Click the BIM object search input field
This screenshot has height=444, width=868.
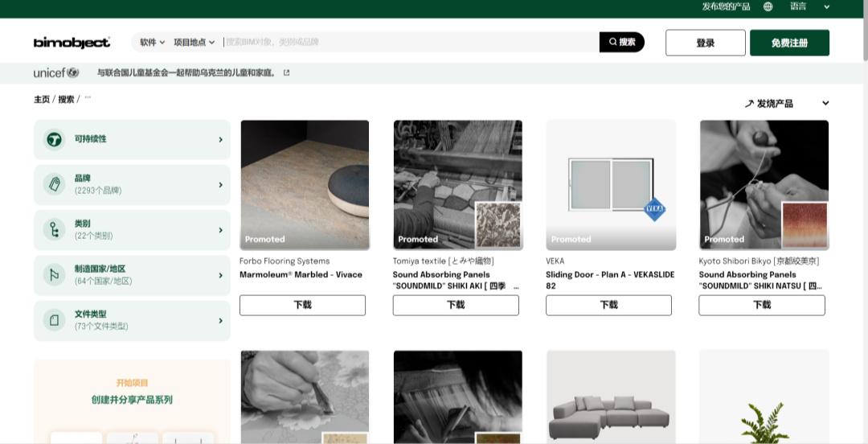[x=411, y=42]
